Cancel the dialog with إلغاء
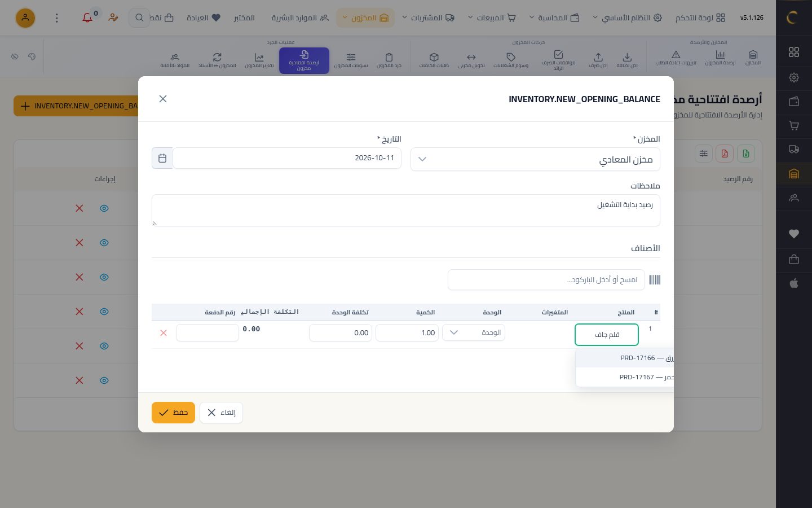The height and width of the screenshot is (508, 812). click(221, 413)
